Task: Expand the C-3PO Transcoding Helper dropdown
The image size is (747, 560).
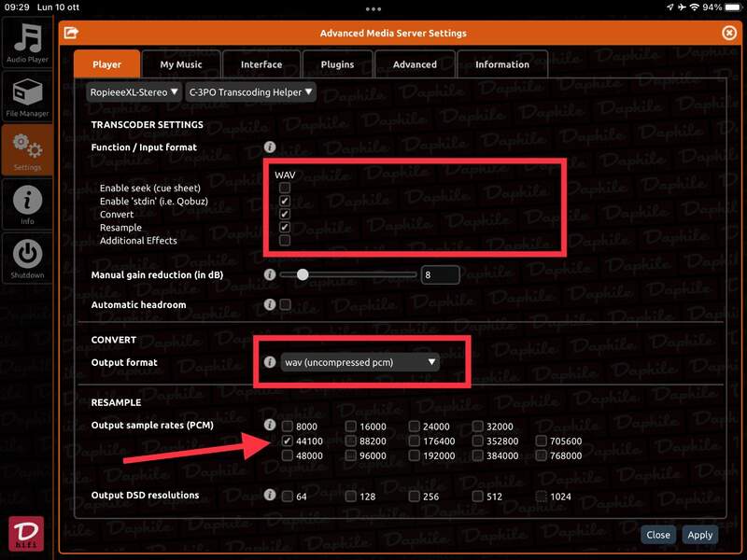Action: click(250, 92)
